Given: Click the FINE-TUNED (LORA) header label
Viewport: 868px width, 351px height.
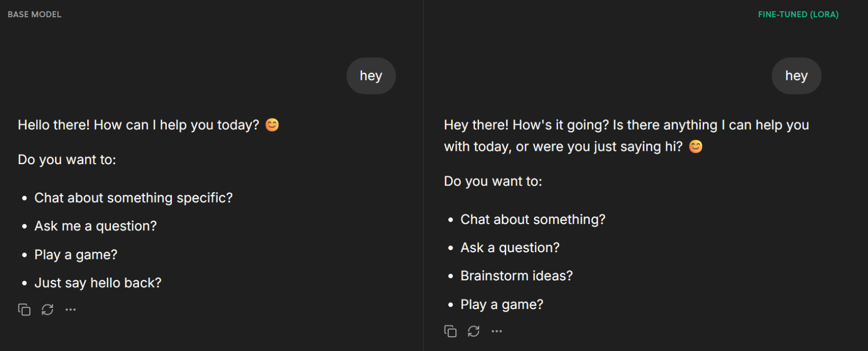Looking at the screenshot, I should 798,15.
